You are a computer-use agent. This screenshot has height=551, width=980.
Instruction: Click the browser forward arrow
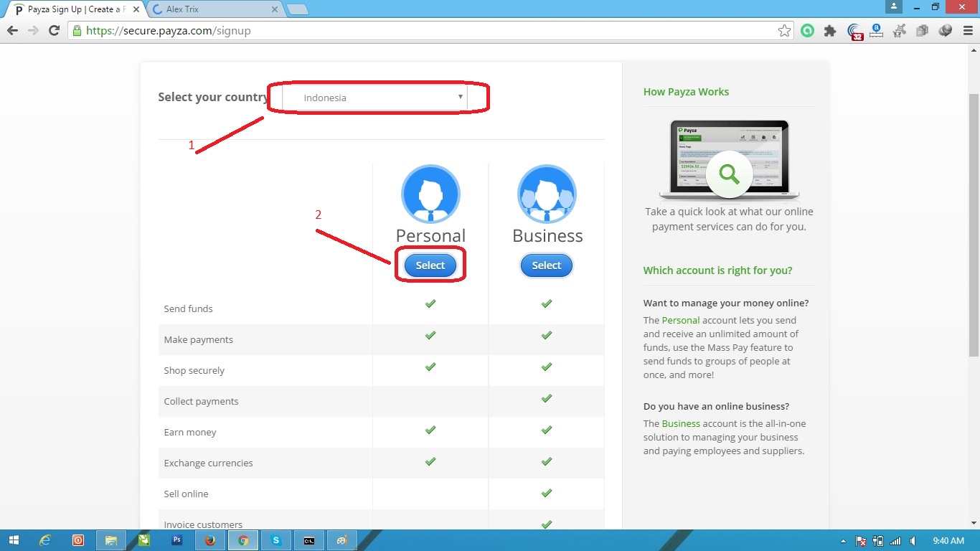[33, 31]
